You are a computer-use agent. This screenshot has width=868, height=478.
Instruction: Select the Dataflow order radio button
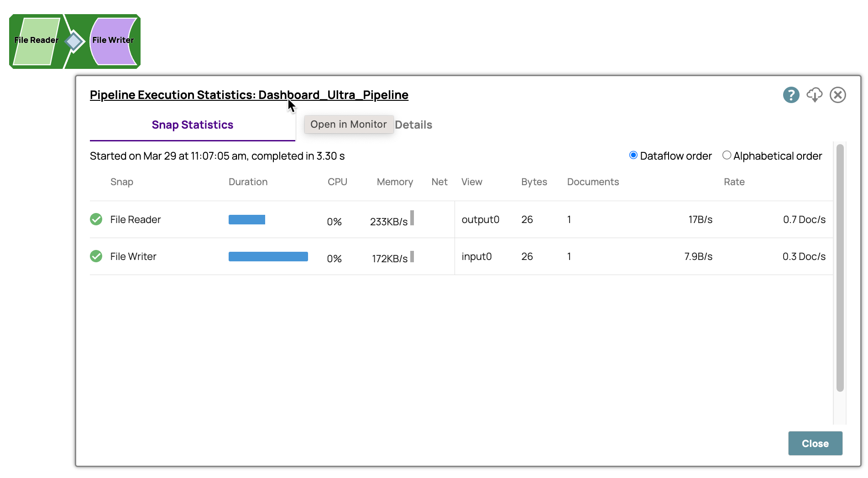click(633, 155)
